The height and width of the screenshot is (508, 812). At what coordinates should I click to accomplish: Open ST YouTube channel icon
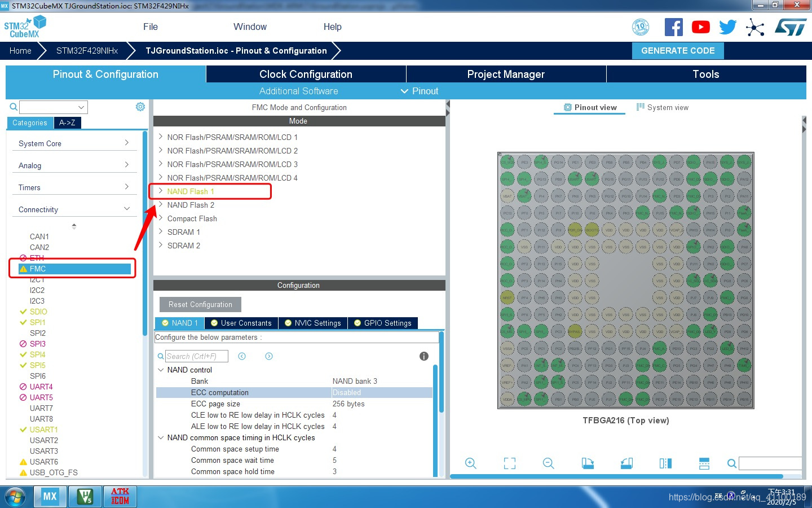[x=700, y=27]
